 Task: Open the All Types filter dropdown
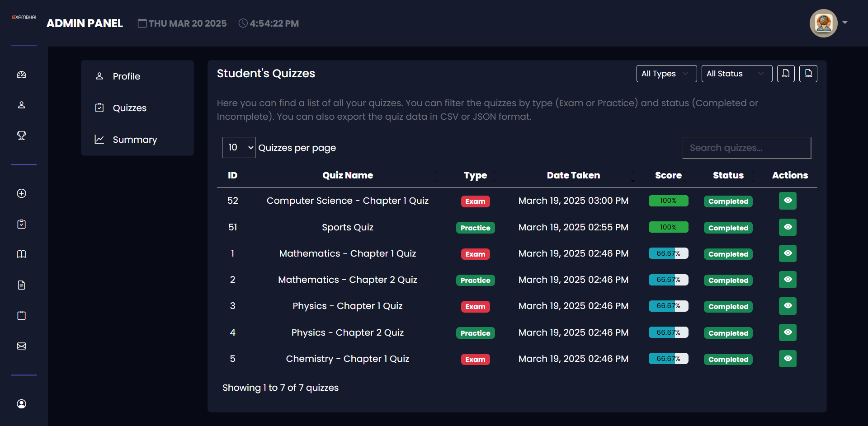pos(666,74)
